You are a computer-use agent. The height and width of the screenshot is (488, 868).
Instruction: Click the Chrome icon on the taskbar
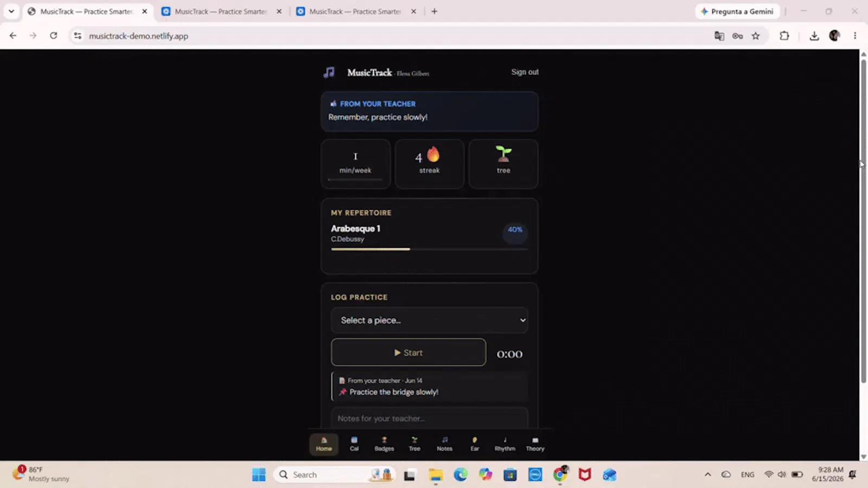560,475
